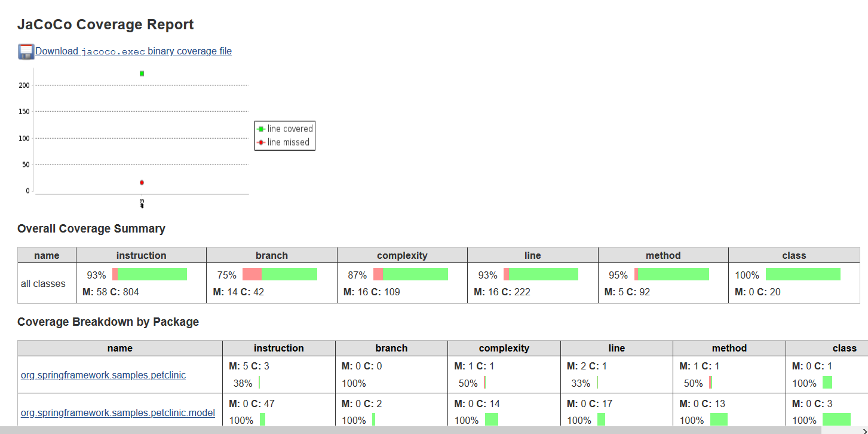Sort the breakdown table by the method column
This screenshot has width=868, height=434.
coord(729,348)
